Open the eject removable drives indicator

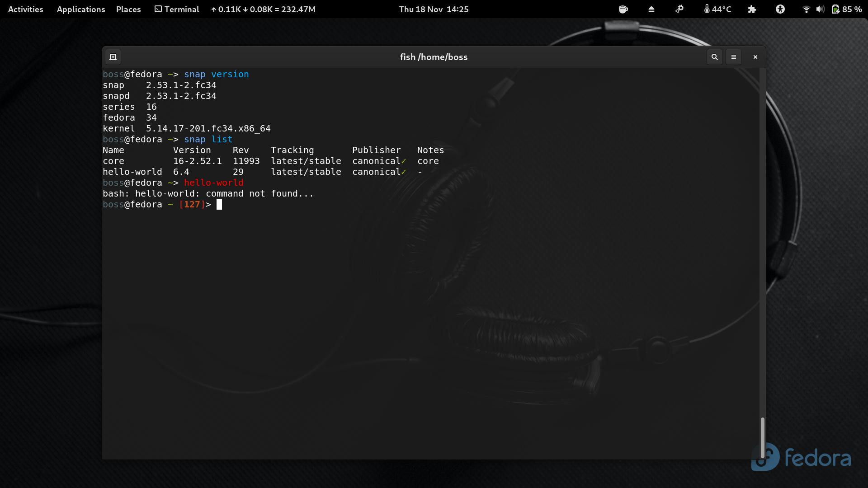pyautogui.click(x=651, y=9)
